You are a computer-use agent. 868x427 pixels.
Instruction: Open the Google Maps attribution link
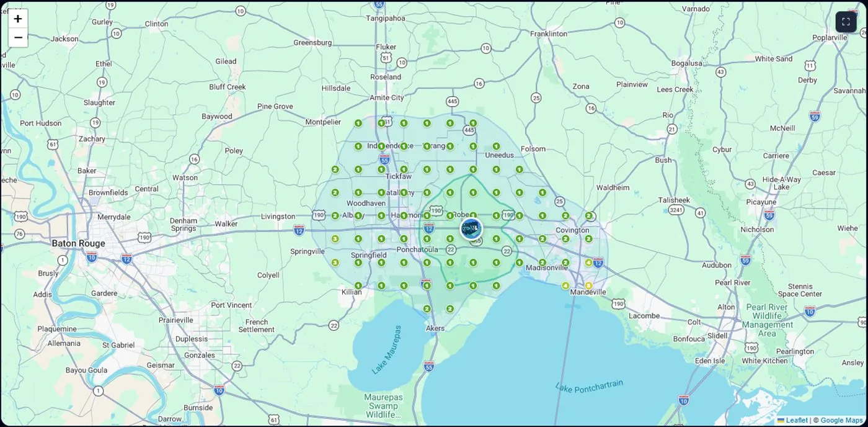point(841,420)
